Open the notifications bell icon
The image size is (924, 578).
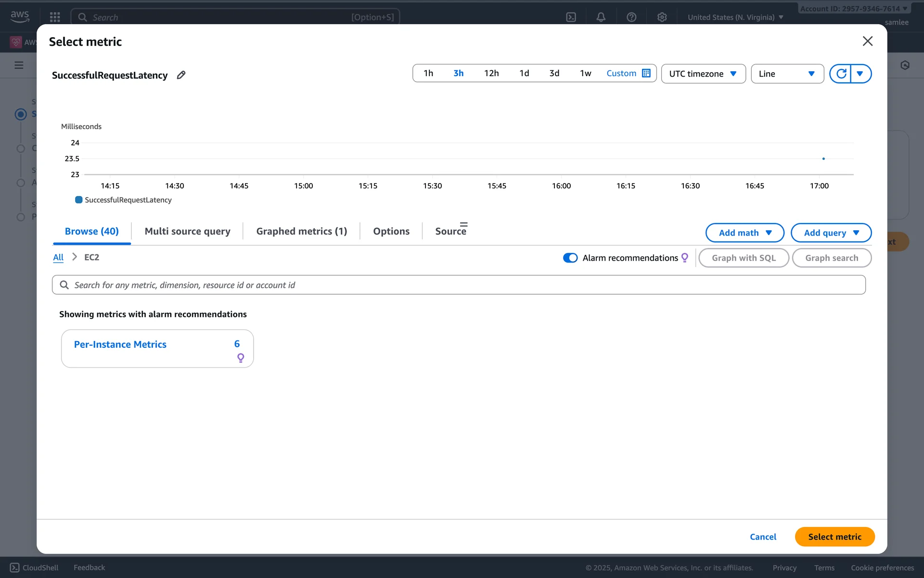point(601,17)
